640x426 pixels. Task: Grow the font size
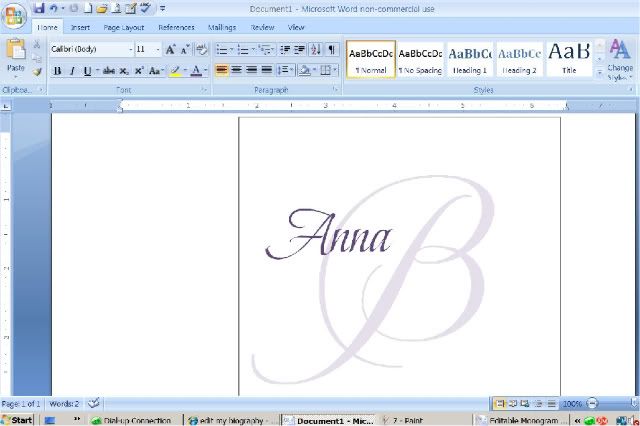[170, 50]
